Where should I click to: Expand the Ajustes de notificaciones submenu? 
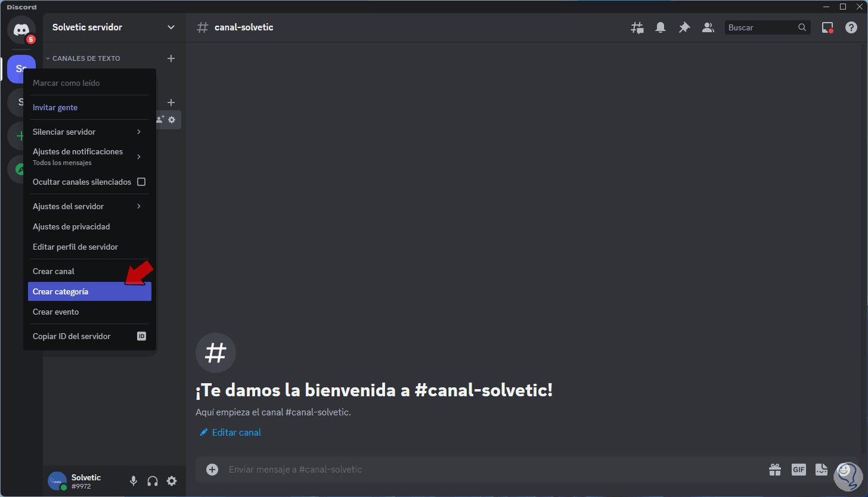[139, 157]
